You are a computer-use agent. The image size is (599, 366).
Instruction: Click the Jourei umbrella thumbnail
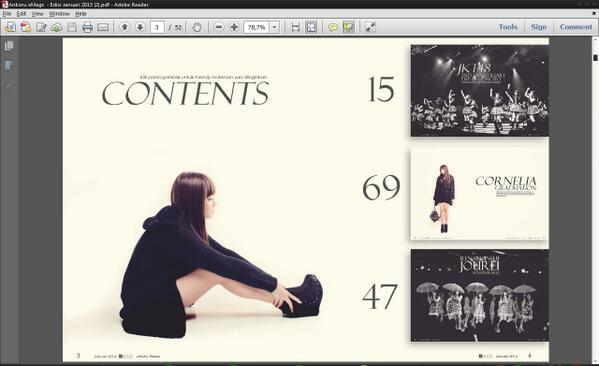pyautogui.click(x=480, y=295)
